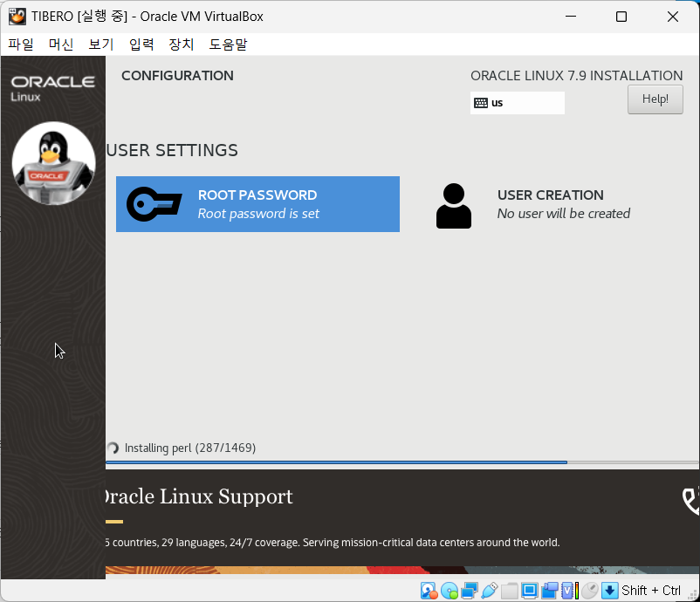700x602 pixels.
Task: Click the Oracle Linux logo in sidebar
Action: pos(52,88)
